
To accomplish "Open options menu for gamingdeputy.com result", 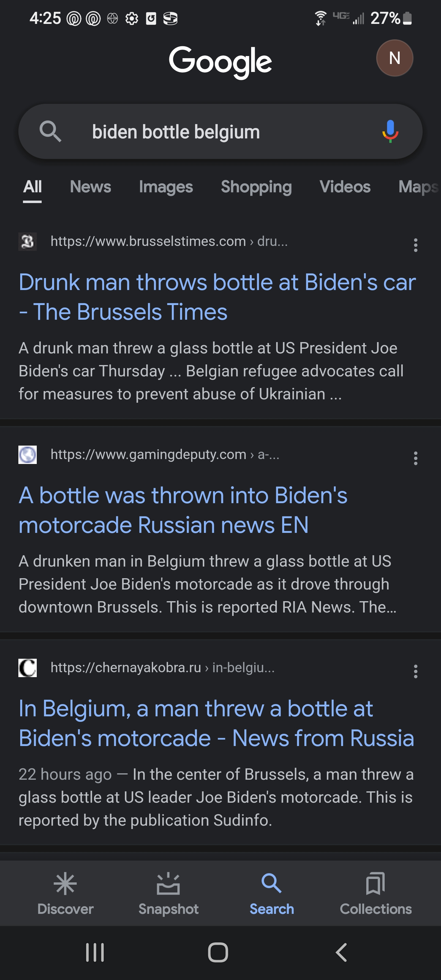I will pos(416,458).
